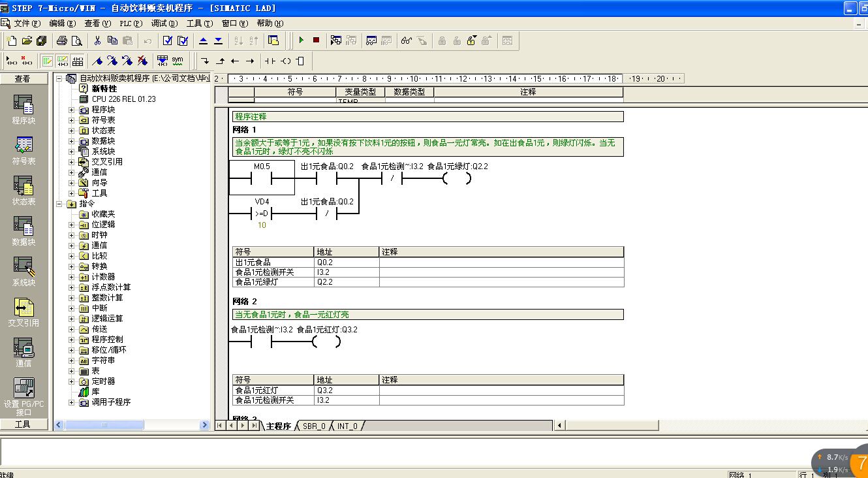This screenshot has width=868, height=478.
Task: Click the insert box icon
Action: pos(300,61)
